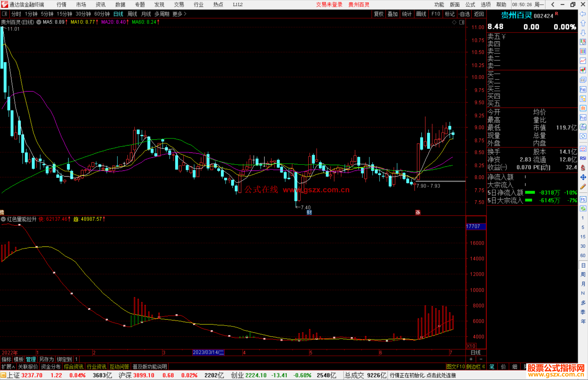The image size is (588, 380).
Task: Select the pencil drawing tool icon
Action: (583, 187)
